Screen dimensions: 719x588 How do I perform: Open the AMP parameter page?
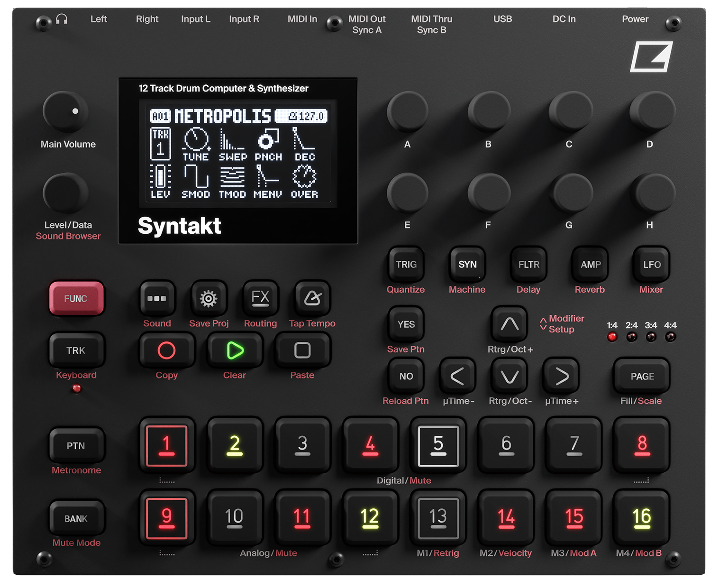click(591, 264)
